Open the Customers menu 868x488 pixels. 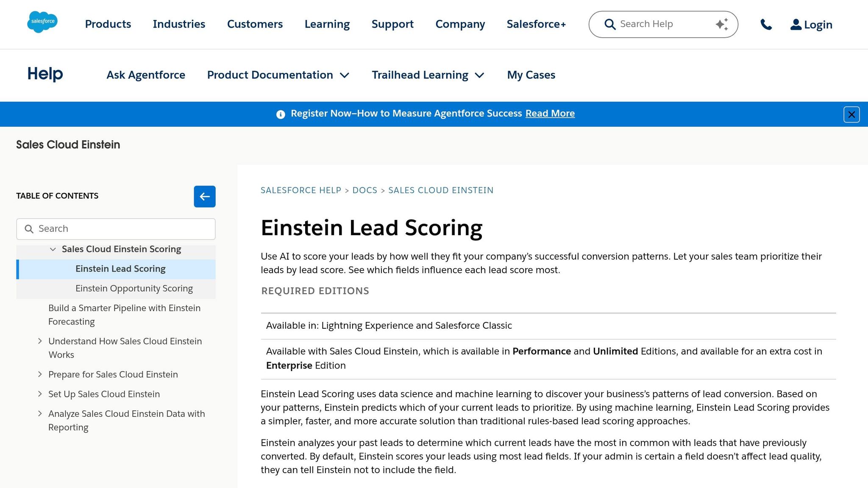coord(255,24)
